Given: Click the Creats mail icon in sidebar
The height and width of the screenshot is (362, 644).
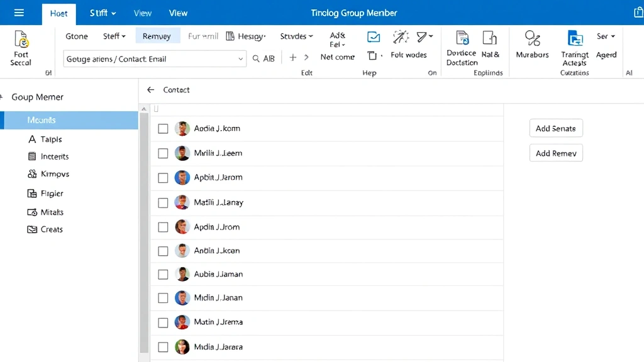Looking at the screenshot, I should click(33, 229).
